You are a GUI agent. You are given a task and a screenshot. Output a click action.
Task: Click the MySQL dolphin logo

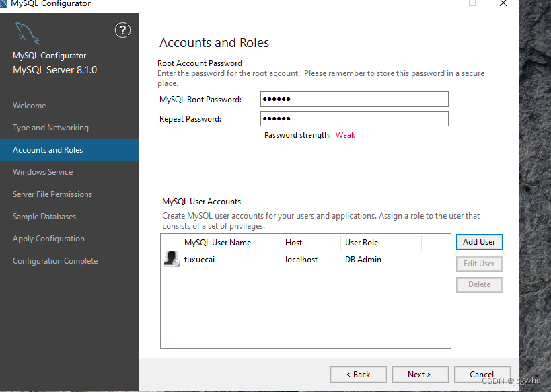[x=28, y=34]
